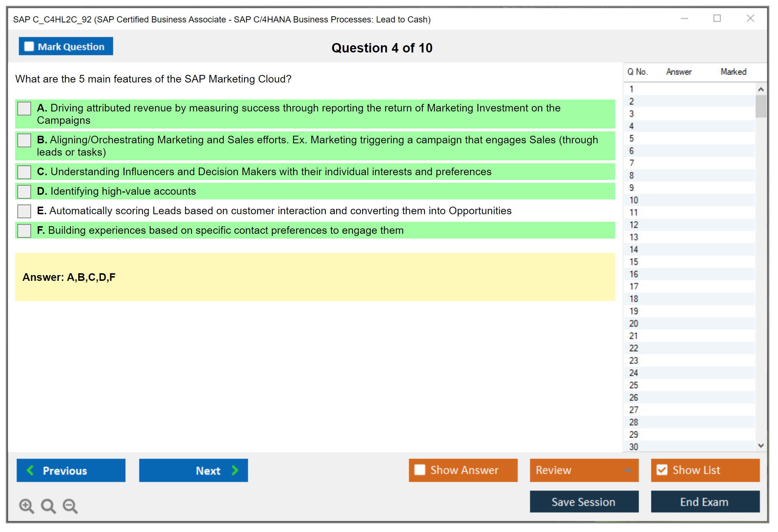Toggle the Mark Question checkbox
Screen dimensions: 778x532
click(29, 46)
